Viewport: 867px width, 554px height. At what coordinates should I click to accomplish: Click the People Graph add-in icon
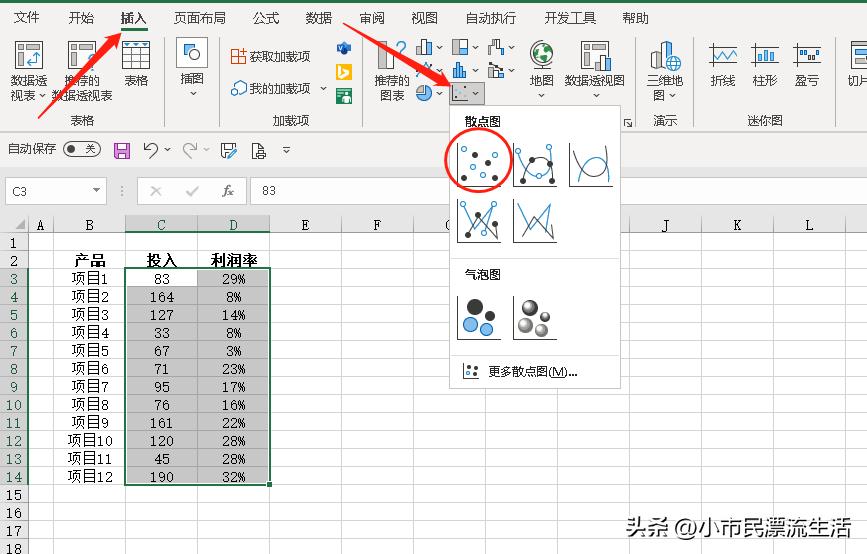[x=344, y=96]
